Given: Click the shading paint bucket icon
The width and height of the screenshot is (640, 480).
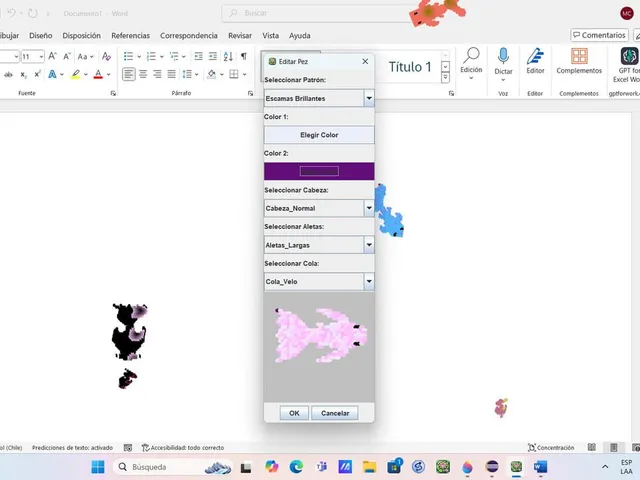Looking at the screenshot, I should click(x=211, y=74).
